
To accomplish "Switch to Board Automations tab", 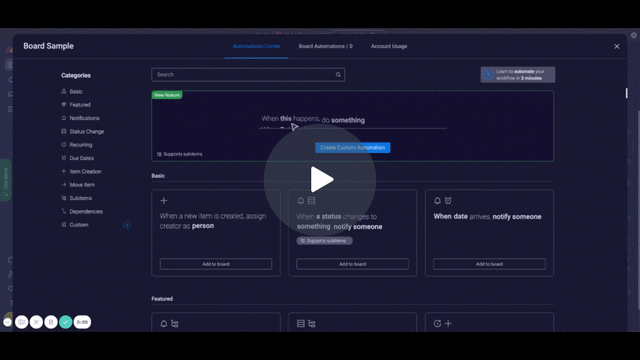I will click(325, 46).
